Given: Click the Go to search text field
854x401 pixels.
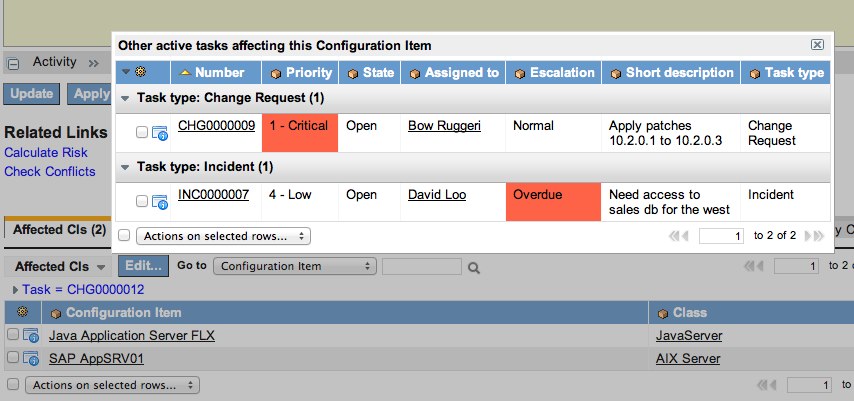Looking at the screenshot, I should click(421, 266).
